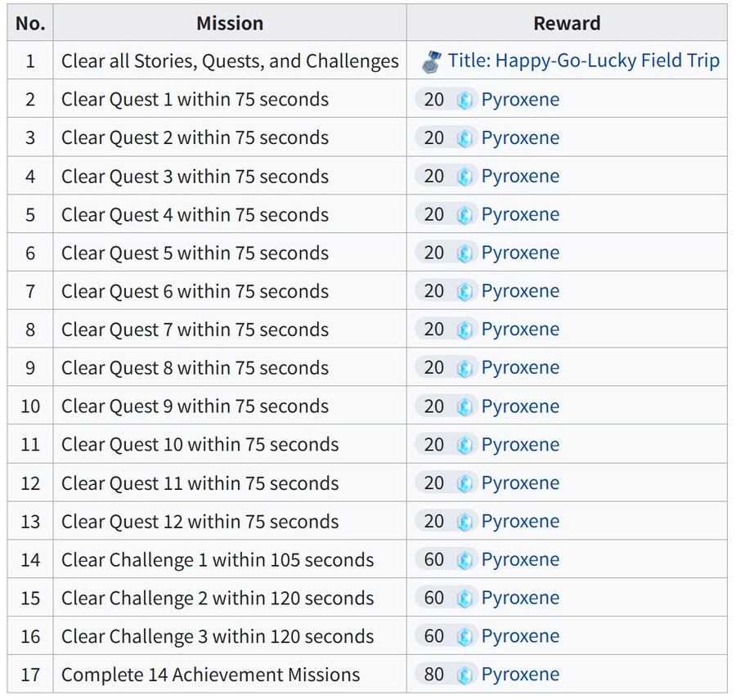Viewport: 736px width, 700px height.
Task: Click the Reward column header
Action: [567, 23]
